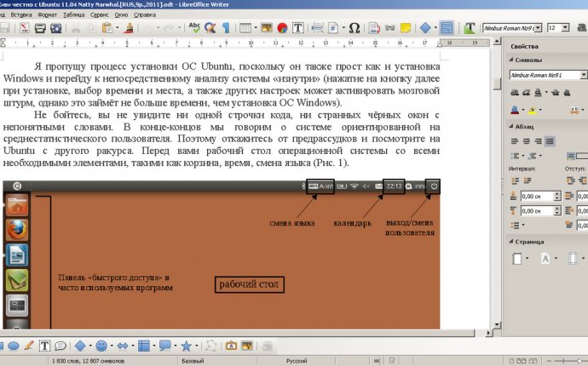Open the Вставка menu
The width and height of the screenshot is (588, 366).
point(21,14)
